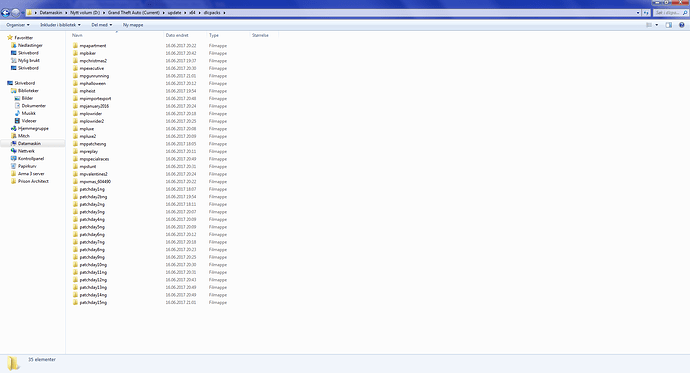Navigate to update breadcrumb segment
This screenshot has height=373, width=690.
[x=174, y=13]
